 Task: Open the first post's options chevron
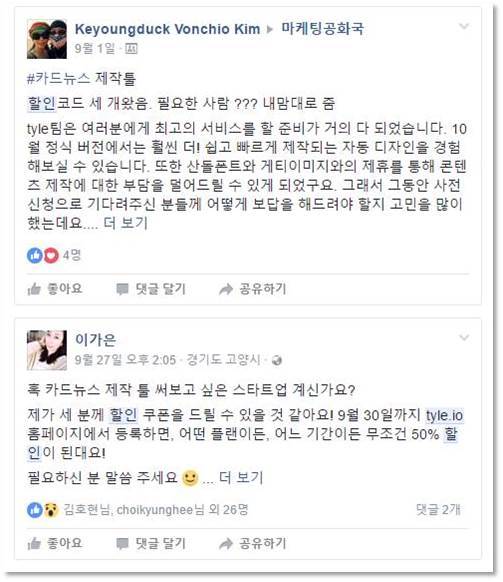pos(464,26)
